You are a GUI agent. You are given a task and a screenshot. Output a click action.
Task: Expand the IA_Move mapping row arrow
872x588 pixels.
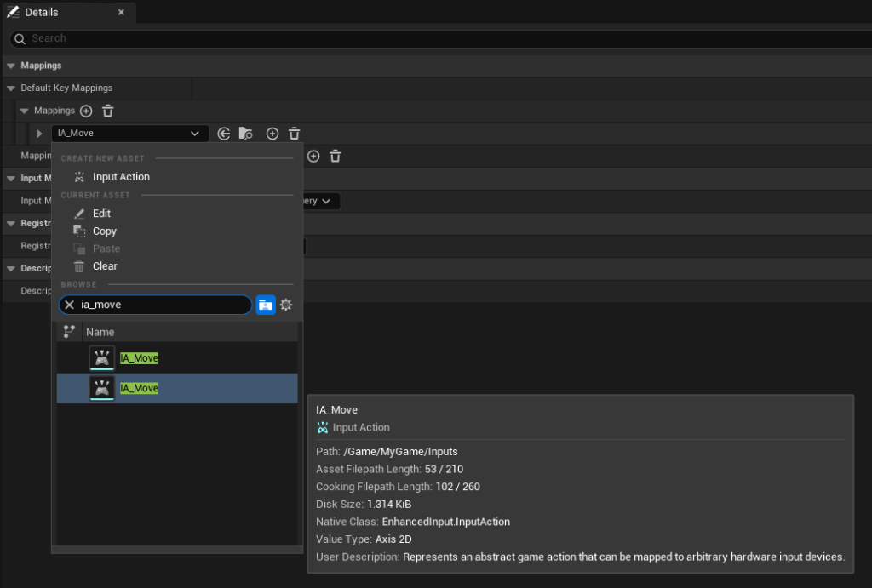[39, 134]
